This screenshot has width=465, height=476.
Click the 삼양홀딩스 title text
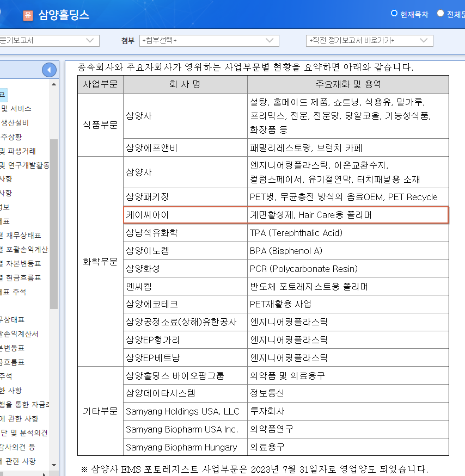(64, 15)
